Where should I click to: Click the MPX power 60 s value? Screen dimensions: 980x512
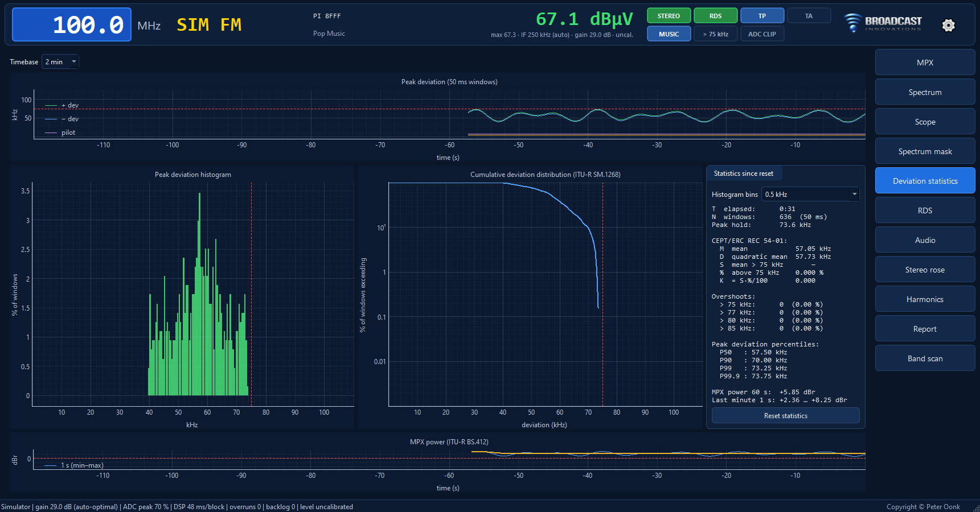tap(797, 393)
